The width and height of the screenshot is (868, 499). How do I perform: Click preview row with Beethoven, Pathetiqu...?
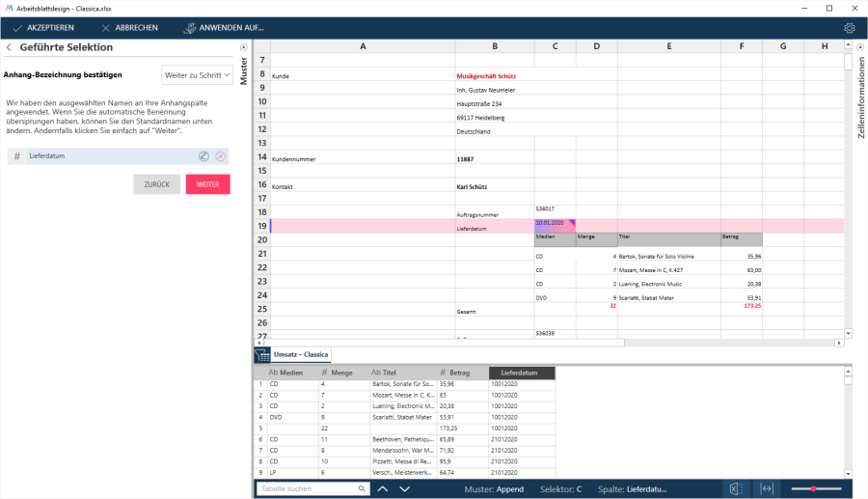[404, 439]
